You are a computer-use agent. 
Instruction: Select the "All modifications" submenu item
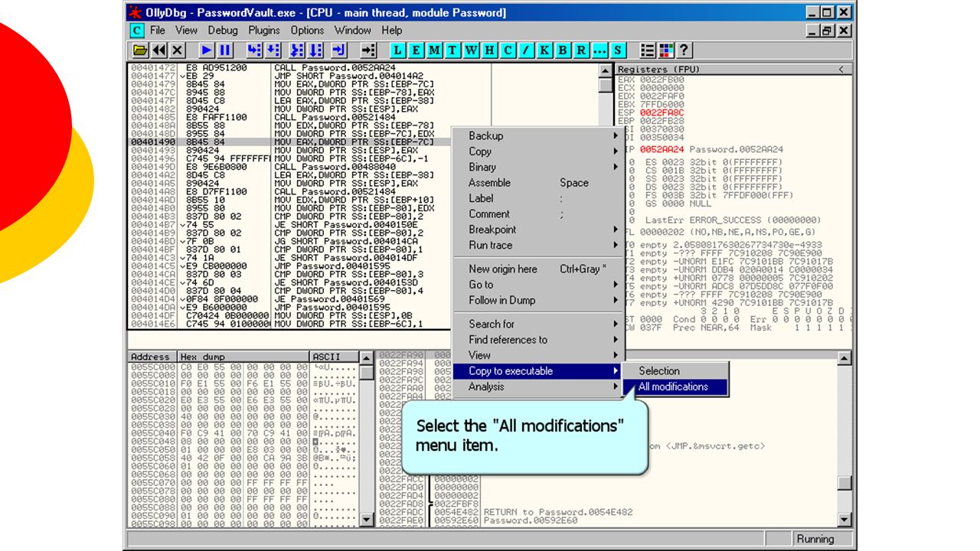coord(674,386)
